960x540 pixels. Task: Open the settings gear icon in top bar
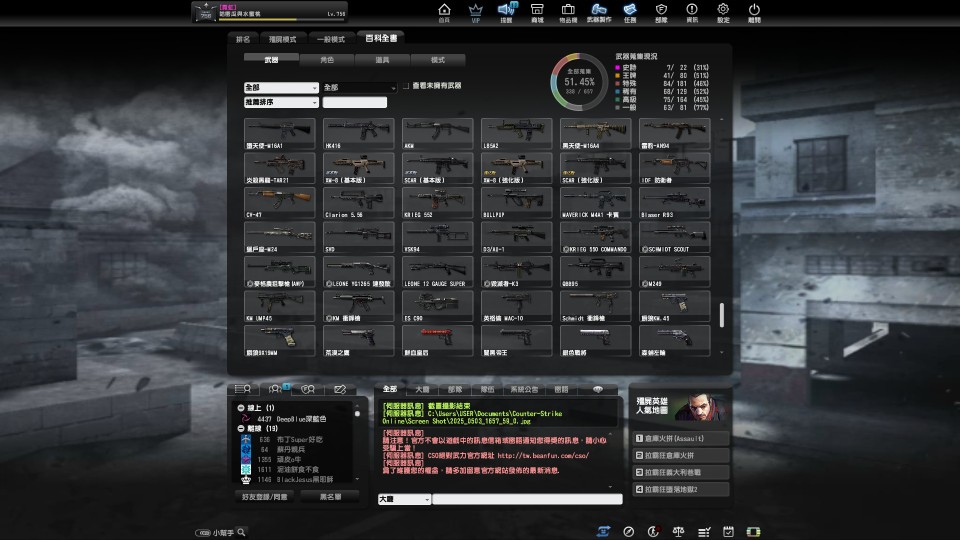click(x=723, y=12)
